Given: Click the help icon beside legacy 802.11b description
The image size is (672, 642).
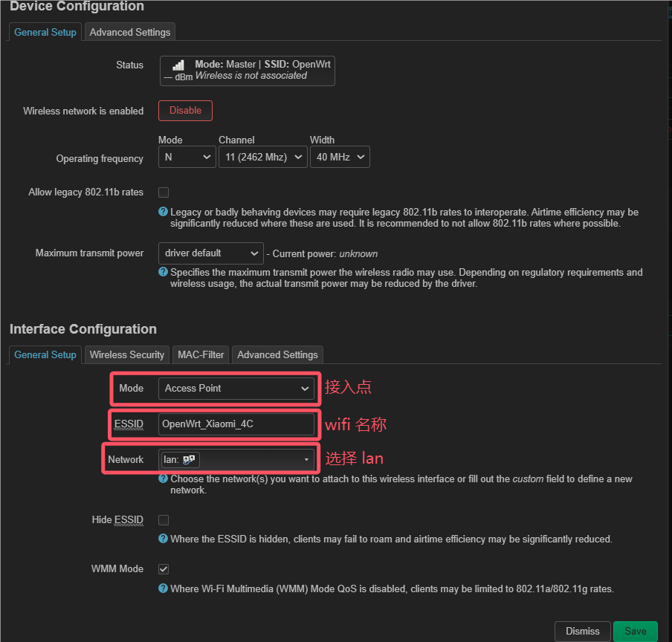Looking at the screenshot, I should [164, 212].
